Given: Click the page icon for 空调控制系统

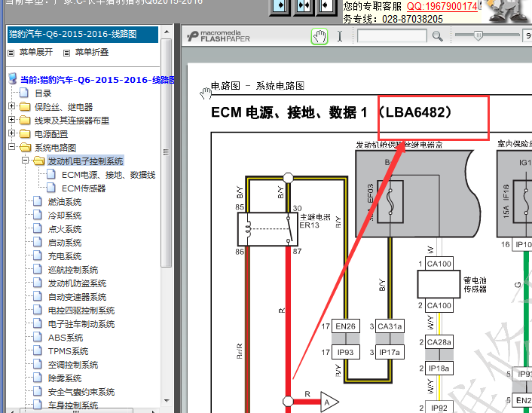Looking at the screenshot, I should pos(38,364).
